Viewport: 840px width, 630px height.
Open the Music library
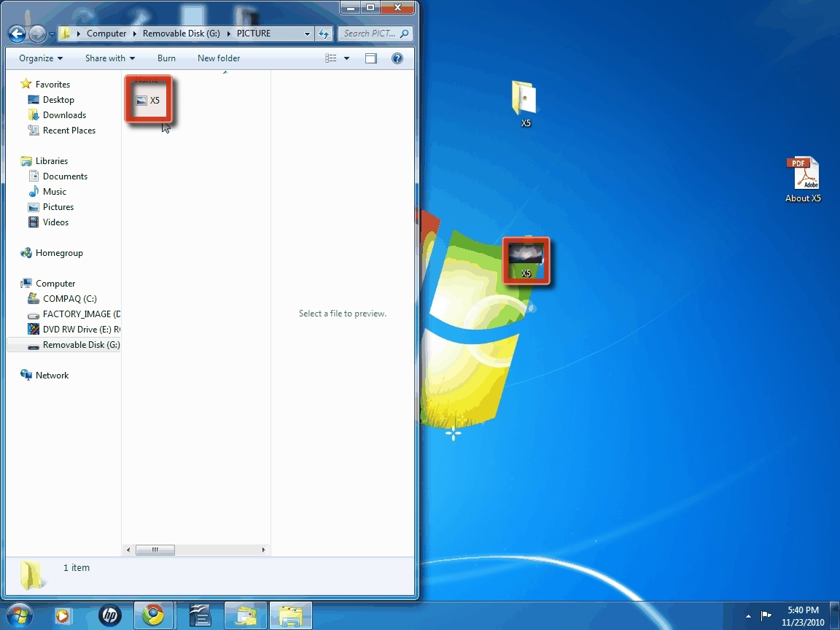click(x=55, y=191)
